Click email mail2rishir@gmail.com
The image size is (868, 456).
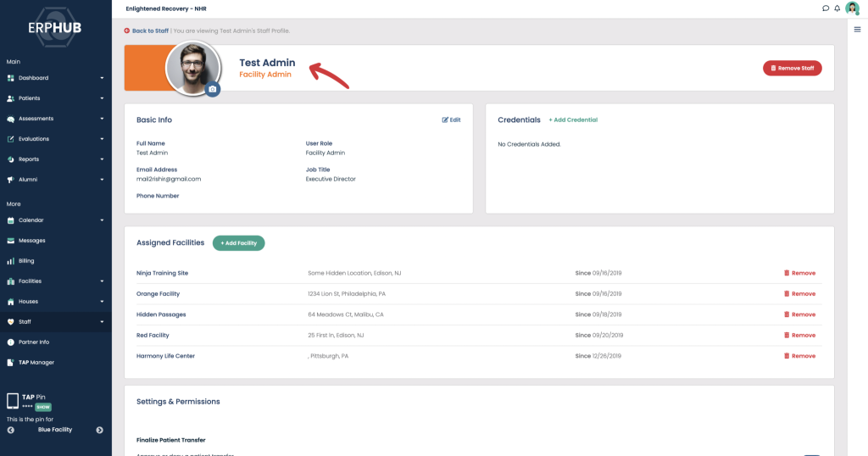click(169, 180)
